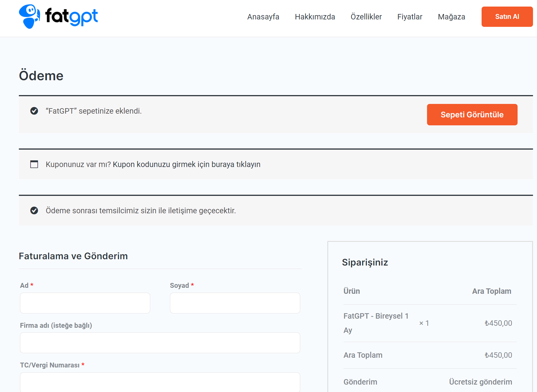
Task: Click the Sepeti Görüntüle button
Action: pos(472,114)
